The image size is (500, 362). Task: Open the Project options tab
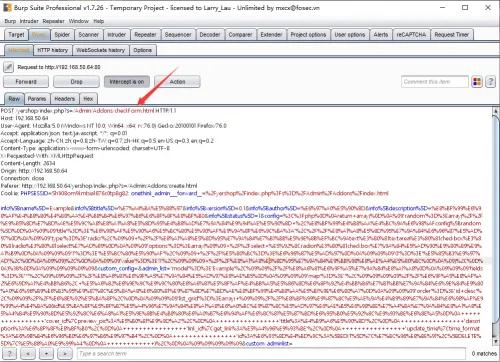(308, 35)
